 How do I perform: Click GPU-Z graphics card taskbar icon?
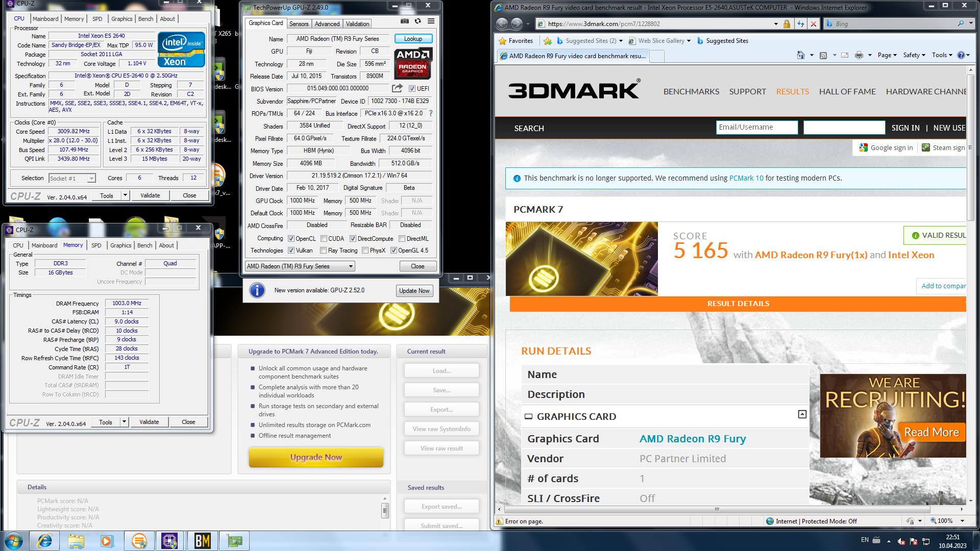pyautogui.click(x=234, y=541)
